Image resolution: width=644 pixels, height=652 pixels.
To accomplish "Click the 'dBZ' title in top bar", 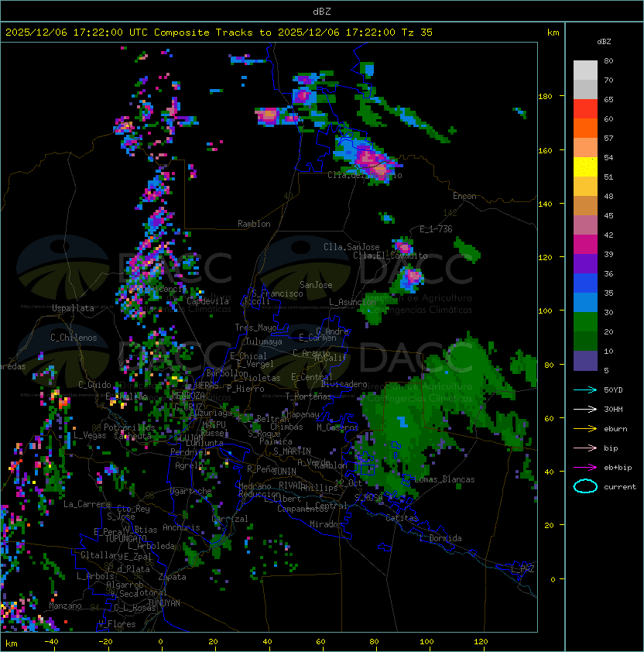I will tap(322, 12).
